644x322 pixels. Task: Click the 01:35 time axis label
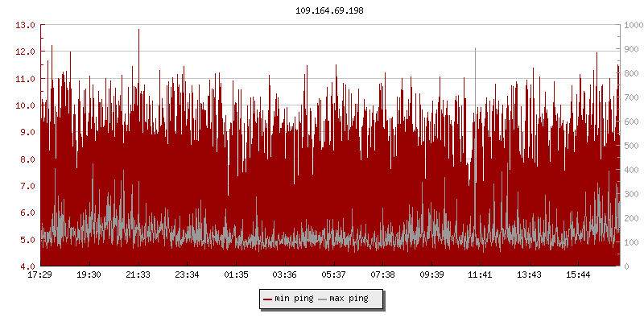click(x=237, y=275)
